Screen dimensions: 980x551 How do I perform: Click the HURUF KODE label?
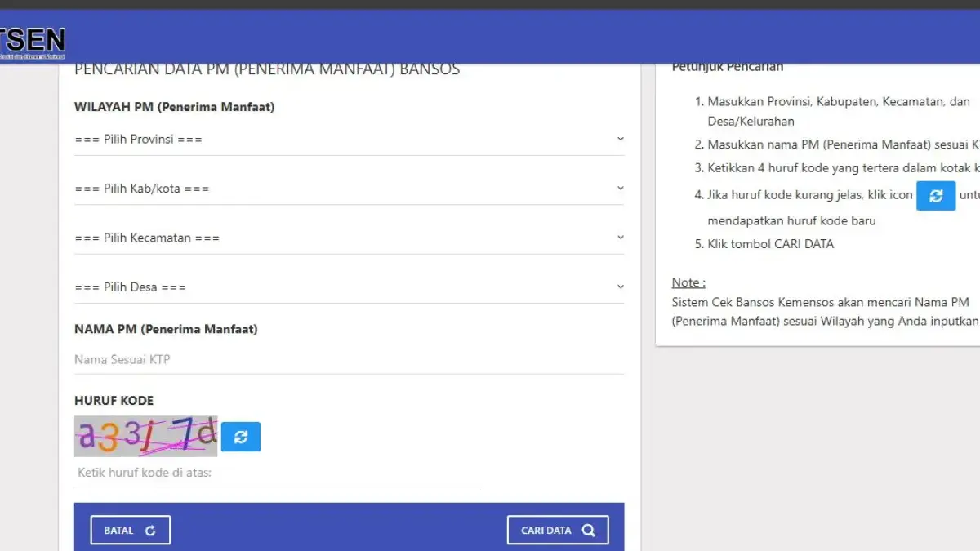[114, 401]
